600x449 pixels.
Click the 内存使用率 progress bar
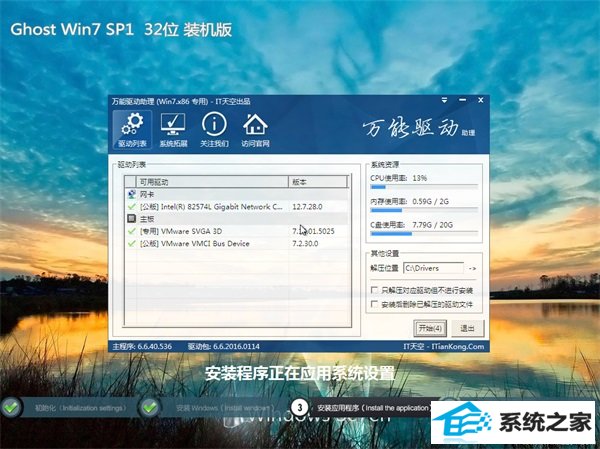pos(424,210)
